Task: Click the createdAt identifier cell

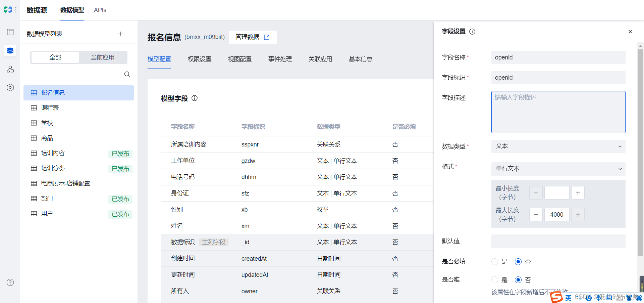Action: click(254, 259)
